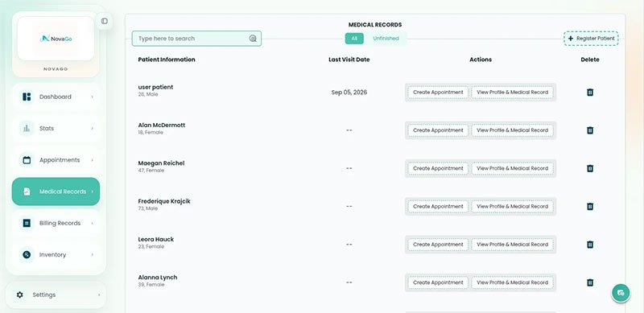The image size is (644, 313).
Task: Click the Actions column header
Action: 481,60
